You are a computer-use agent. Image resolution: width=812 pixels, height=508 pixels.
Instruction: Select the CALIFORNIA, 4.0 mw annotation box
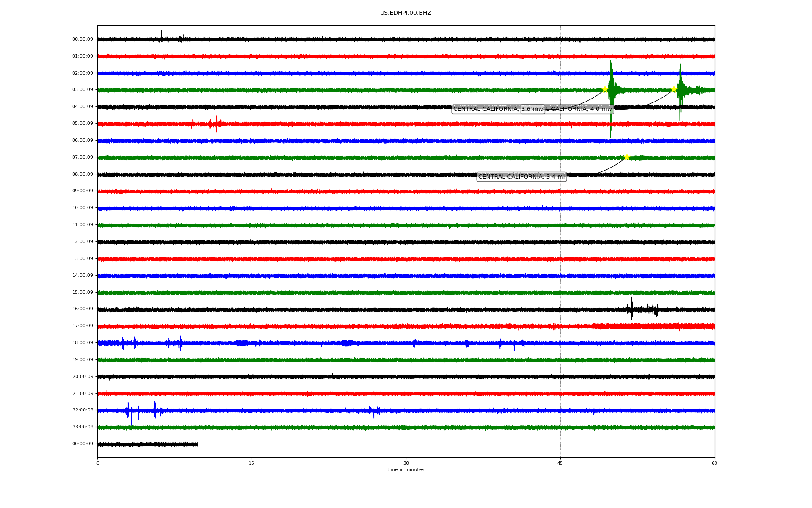(x=579, y=109)
